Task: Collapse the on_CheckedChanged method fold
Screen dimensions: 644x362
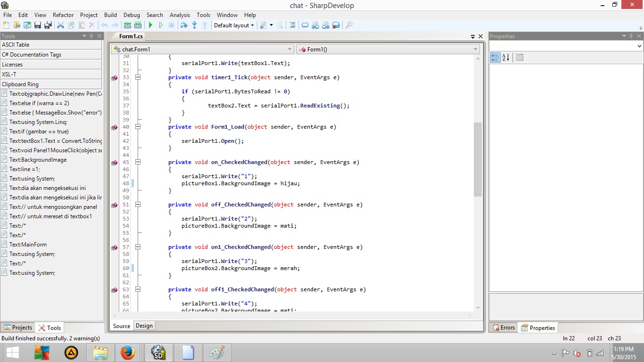Action: click(x=138, y=162)
